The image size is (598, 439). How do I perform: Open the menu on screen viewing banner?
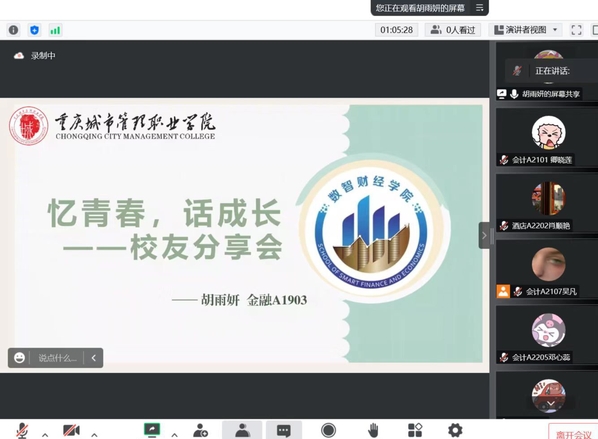479,8
